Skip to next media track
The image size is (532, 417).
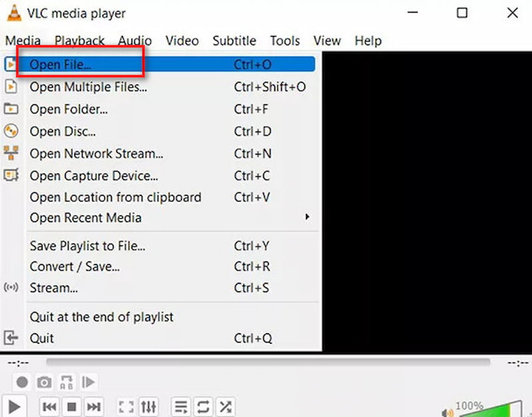pyautogui.click(x=94, y=406)
